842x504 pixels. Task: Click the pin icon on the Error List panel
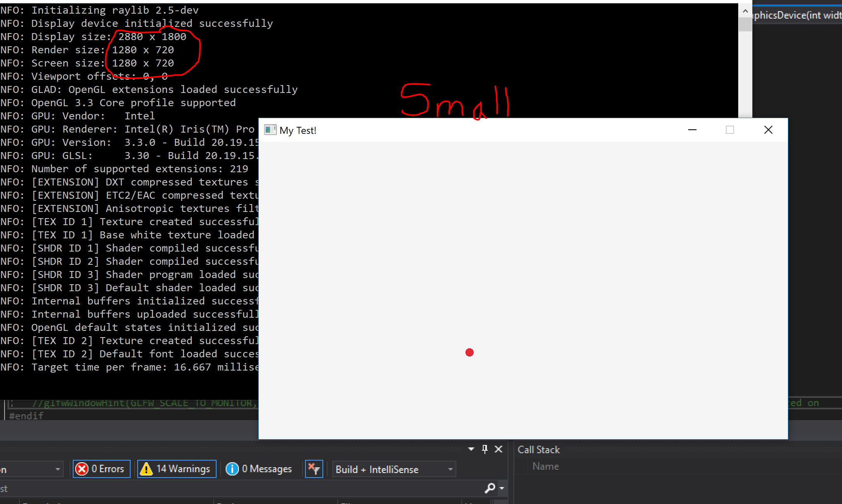point(484,449)
